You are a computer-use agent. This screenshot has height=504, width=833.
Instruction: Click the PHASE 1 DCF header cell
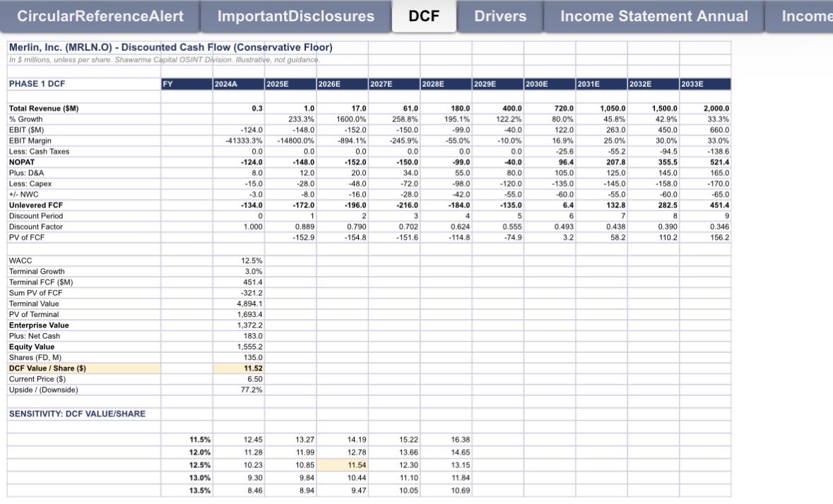(84, 84)
